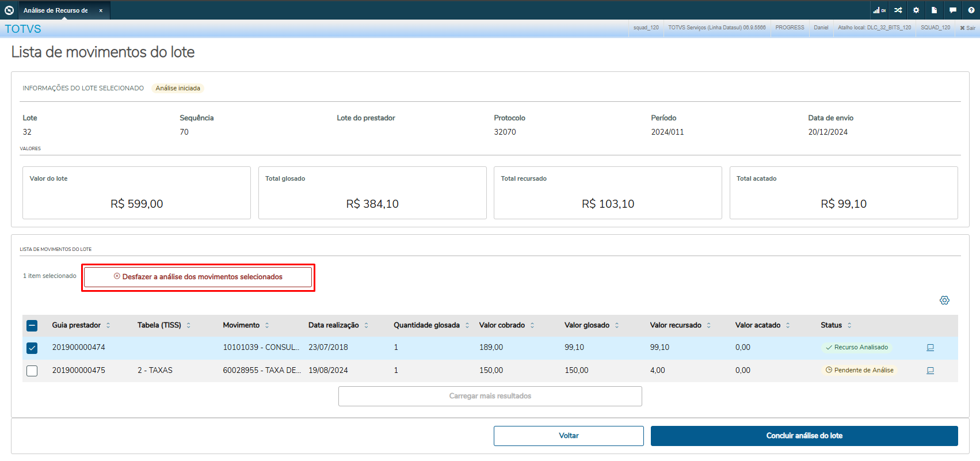Open settings gear in top dark bar
Screen dimensions: 980x461
916,10
